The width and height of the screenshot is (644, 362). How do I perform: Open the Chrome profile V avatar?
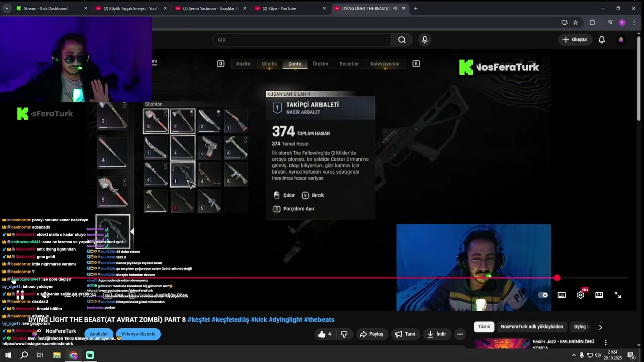coord(622,22)
